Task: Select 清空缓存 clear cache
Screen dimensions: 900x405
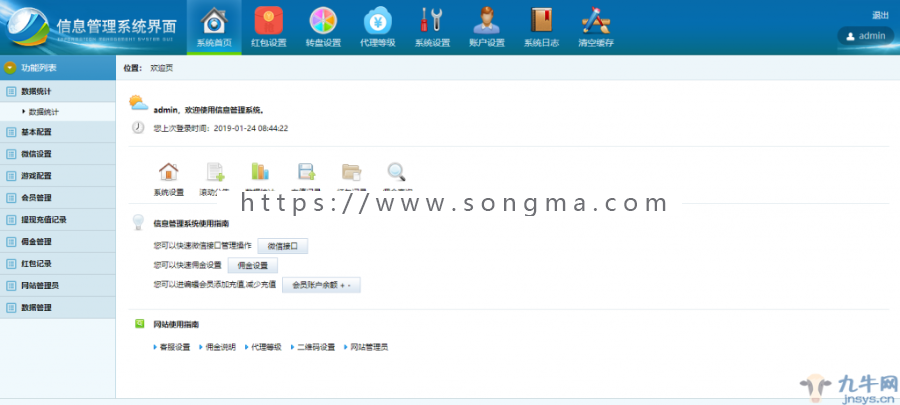Action: (596, 27)
